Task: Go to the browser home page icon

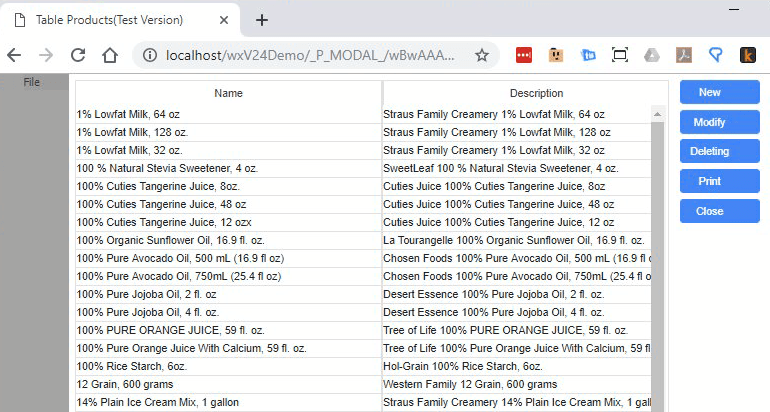Action: tap(109, 56)
